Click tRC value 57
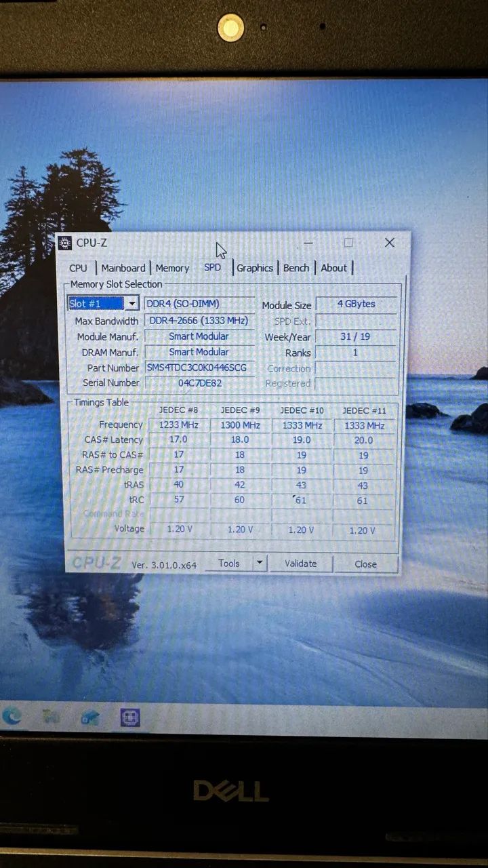Image resolution: width=488 pixels, height=868 pixels. 179,500
